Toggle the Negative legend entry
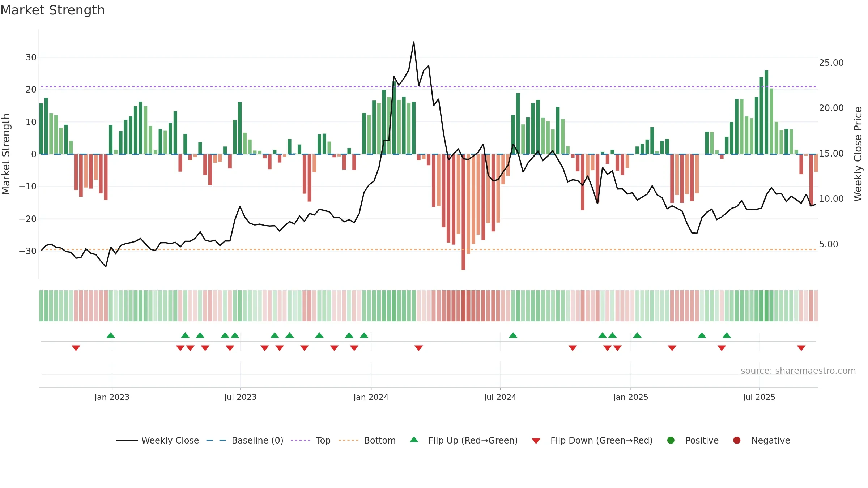Screen dimensions: 868x488 (761, 440)
